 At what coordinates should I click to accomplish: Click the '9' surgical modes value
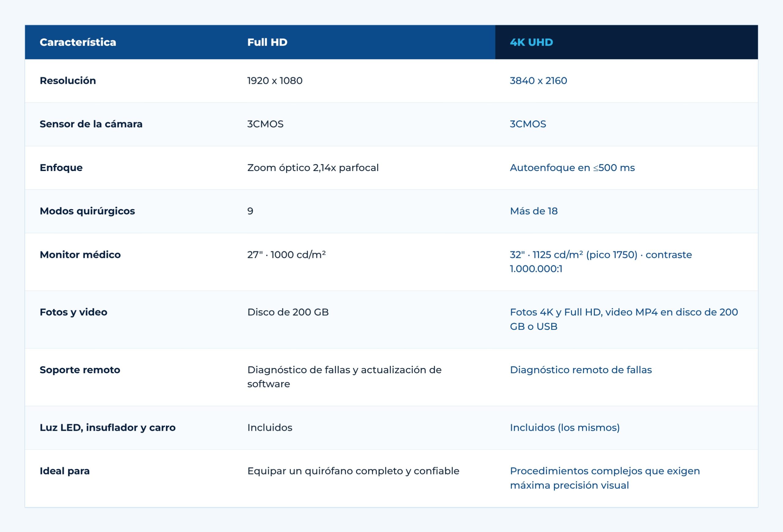[x=250, y=211]
